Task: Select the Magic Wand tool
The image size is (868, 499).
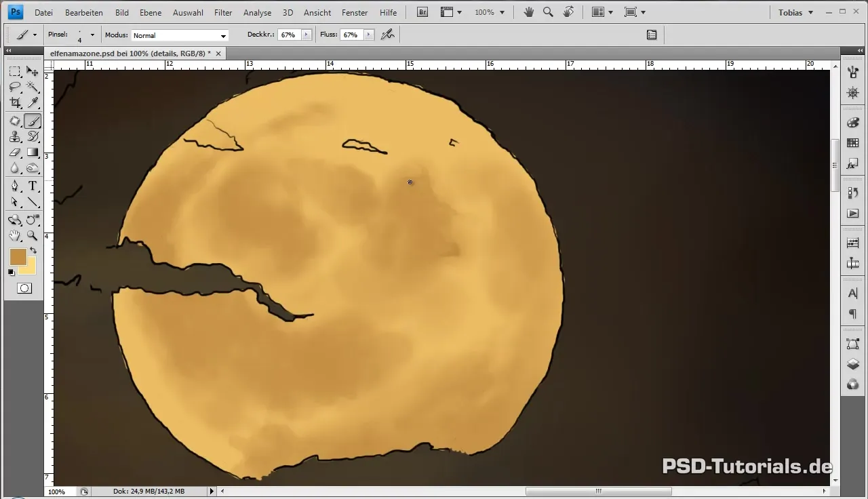Action: pyautogui.click(x=33, y=87)
